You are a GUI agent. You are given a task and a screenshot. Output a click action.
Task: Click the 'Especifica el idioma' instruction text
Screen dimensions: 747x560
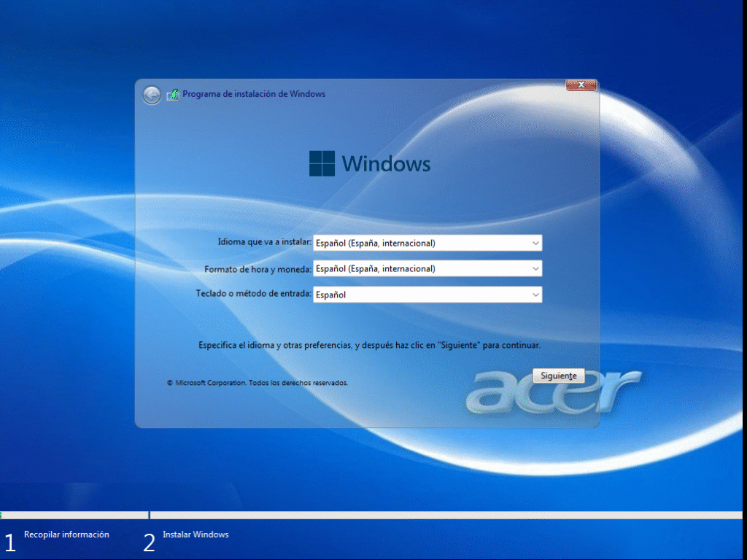click(369, 344)
